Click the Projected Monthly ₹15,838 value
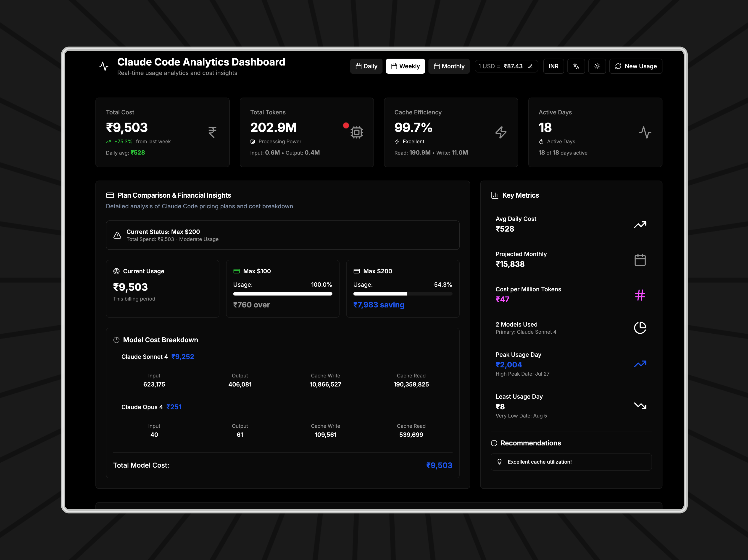 (x=510, y=264)
